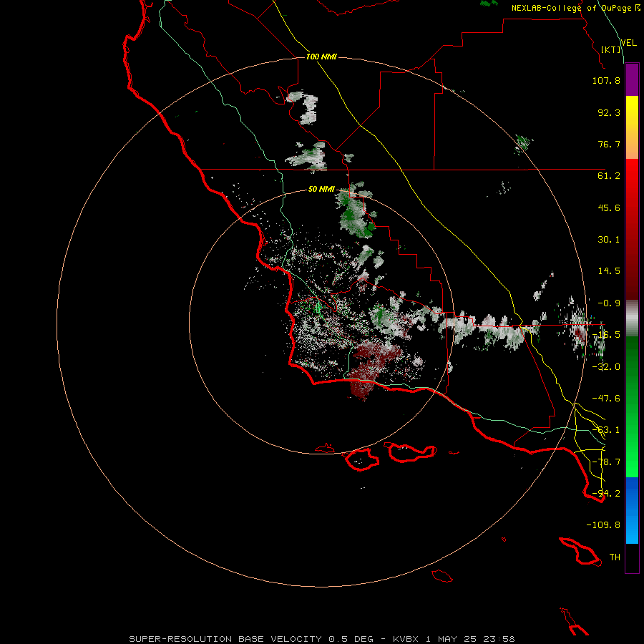Click the gray near-zero segment of color bar
This screenshot has height=644, width=644.
[632, 318]
